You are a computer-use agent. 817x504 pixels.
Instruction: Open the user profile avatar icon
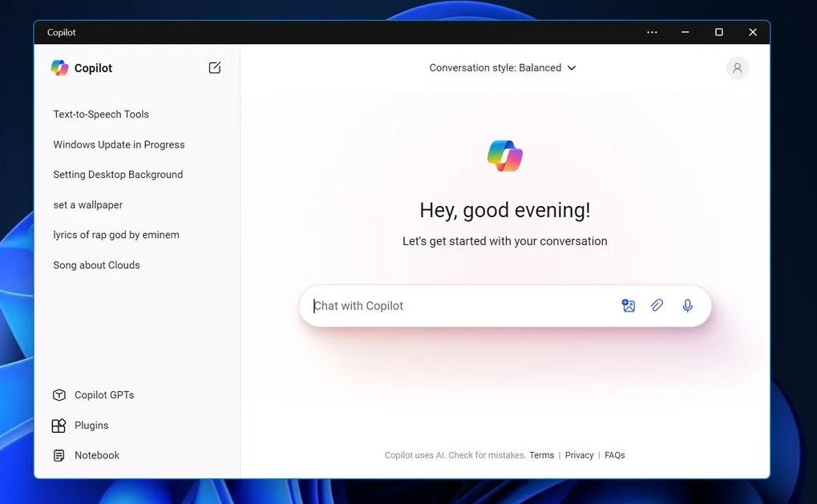(737, 68)
